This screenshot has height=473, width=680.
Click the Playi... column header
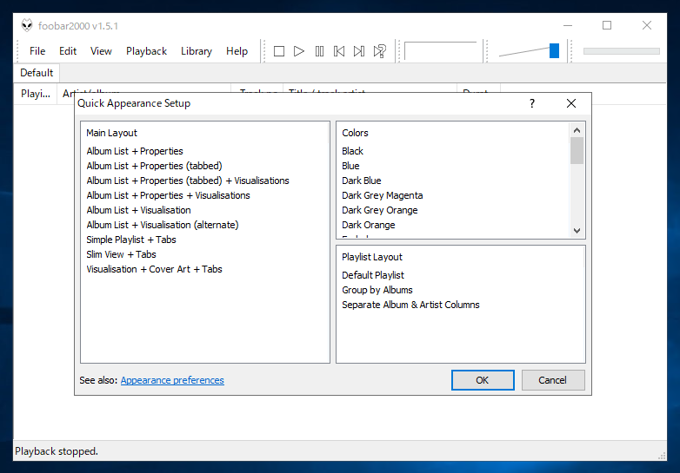pyautogui.click(x=36, y=94)
